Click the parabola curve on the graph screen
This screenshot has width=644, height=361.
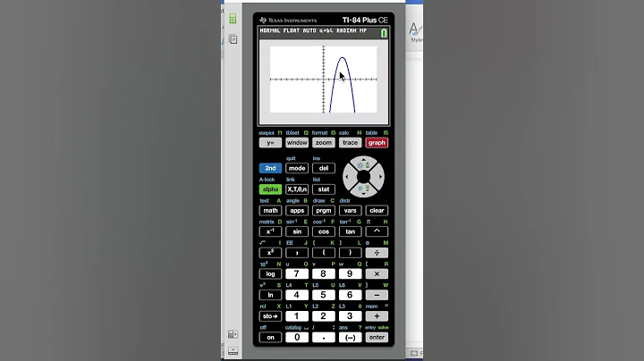tap(343, 58)
